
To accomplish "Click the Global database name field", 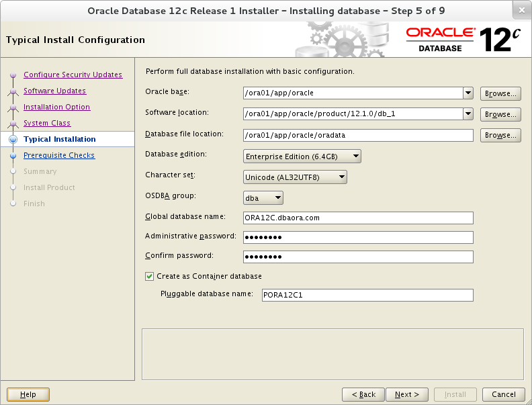I will pos(358,218).
